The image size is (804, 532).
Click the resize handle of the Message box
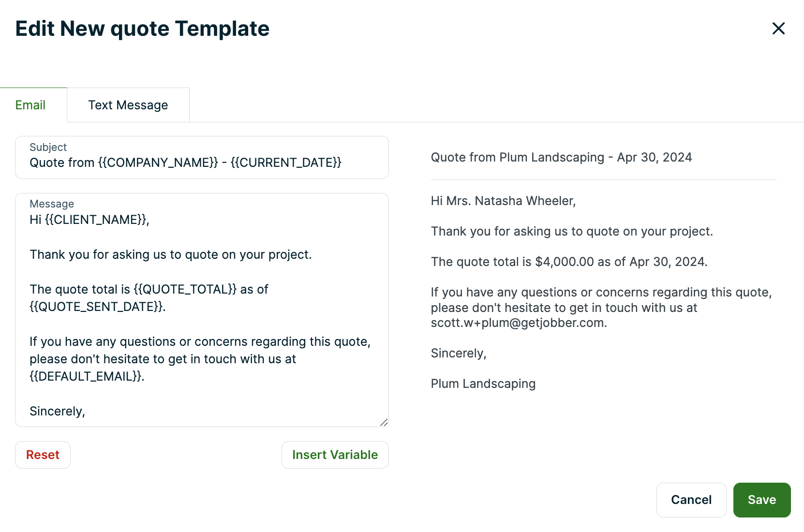[384, 422]
